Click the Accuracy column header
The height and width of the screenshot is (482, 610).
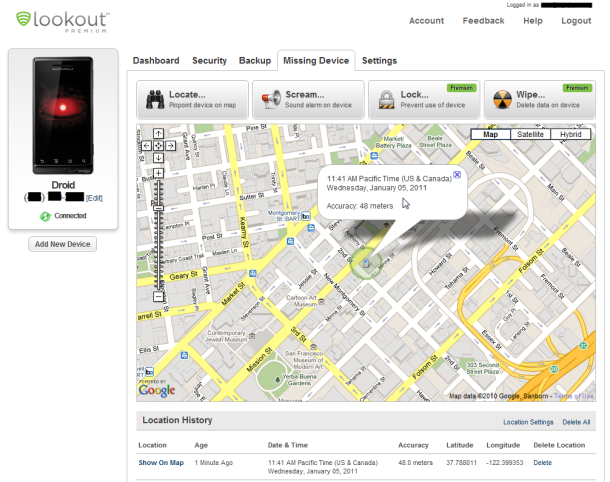413,445
